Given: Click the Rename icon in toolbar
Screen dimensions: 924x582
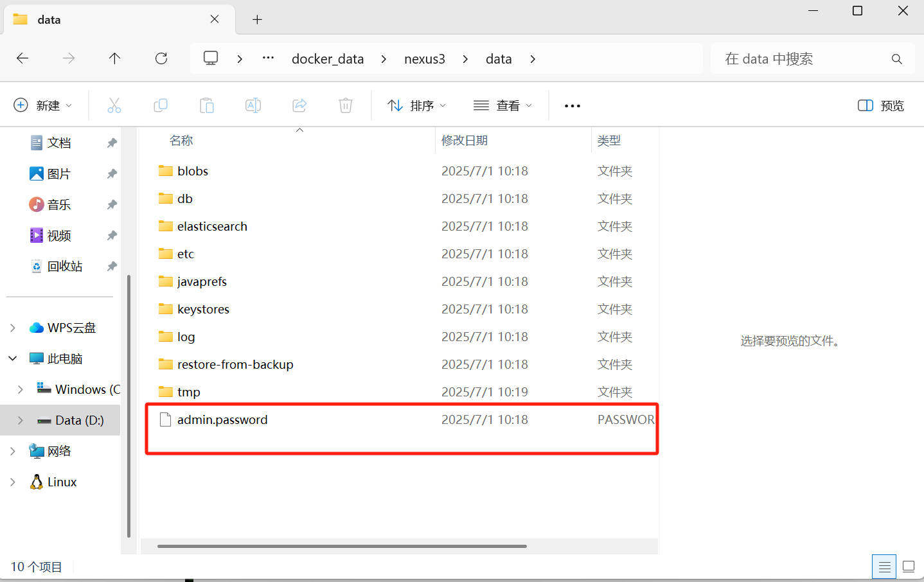Looking at the screenshot, I should (253, 105).
